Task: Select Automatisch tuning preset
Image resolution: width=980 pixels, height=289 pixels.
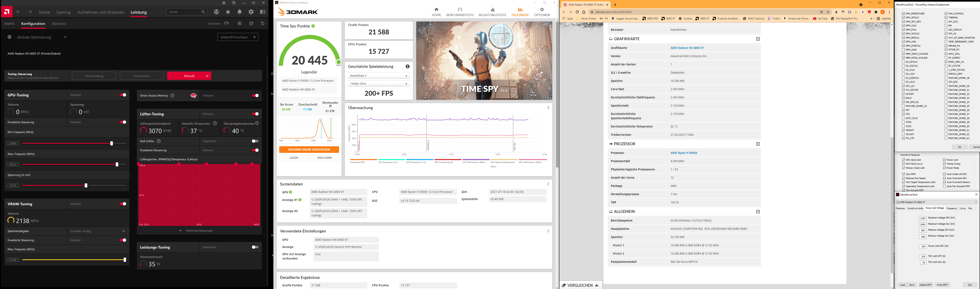Action: pos(142,76)
